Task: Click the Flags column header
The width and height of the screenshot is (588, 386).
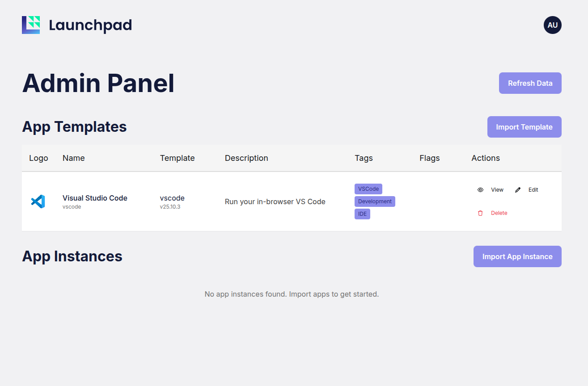Action: [429, 158]
